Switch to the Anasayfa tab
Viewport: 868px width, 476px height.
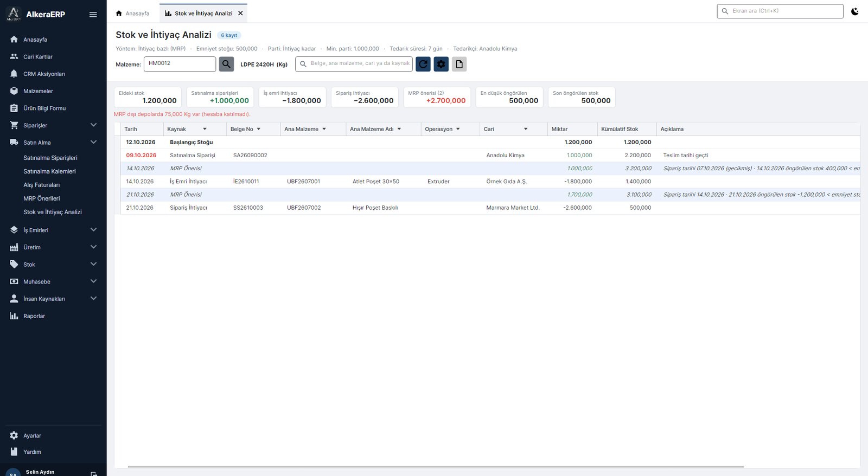coord(133,13)
